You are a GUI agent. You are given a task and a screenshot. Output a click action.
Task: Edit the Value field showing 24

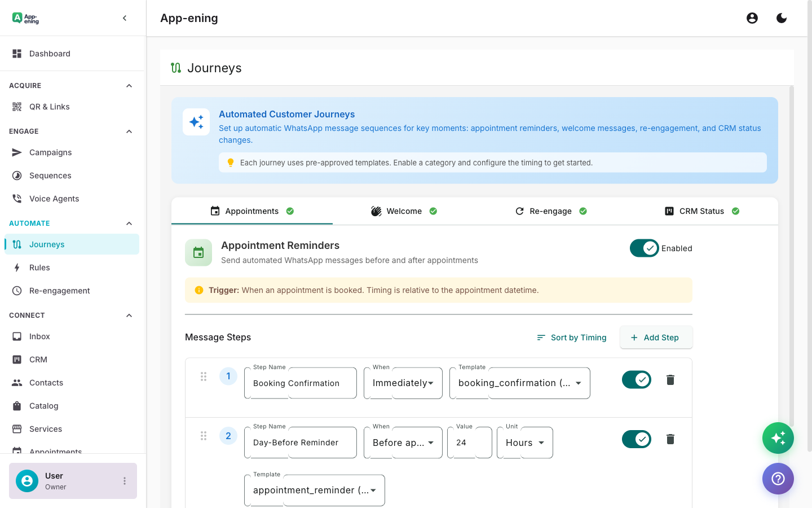(469, 443)
